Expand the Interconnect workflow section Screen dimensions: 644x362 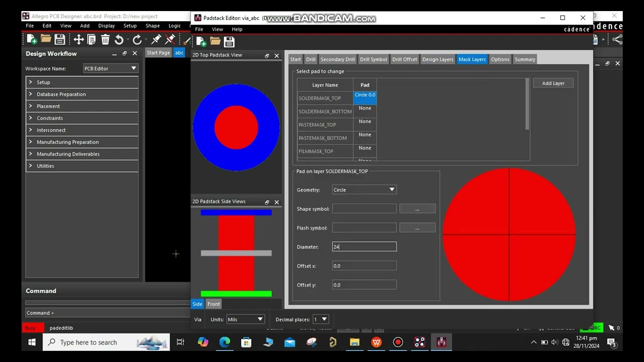click(x=82, y=130)
